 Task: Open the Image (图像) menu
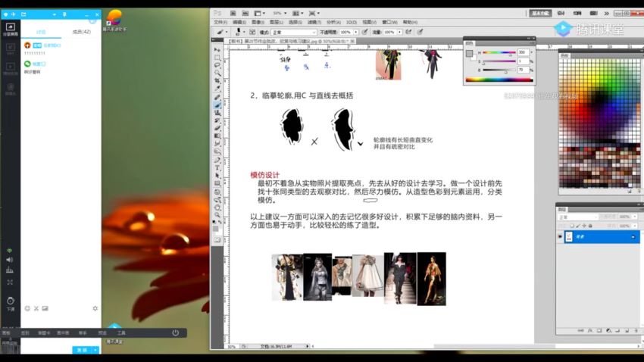point(258,22)
